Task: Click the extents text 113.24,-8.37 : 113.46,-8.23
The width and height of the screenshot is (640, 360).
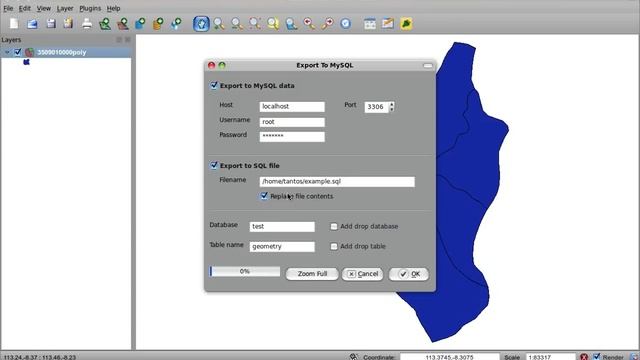Action: (40, 357)
